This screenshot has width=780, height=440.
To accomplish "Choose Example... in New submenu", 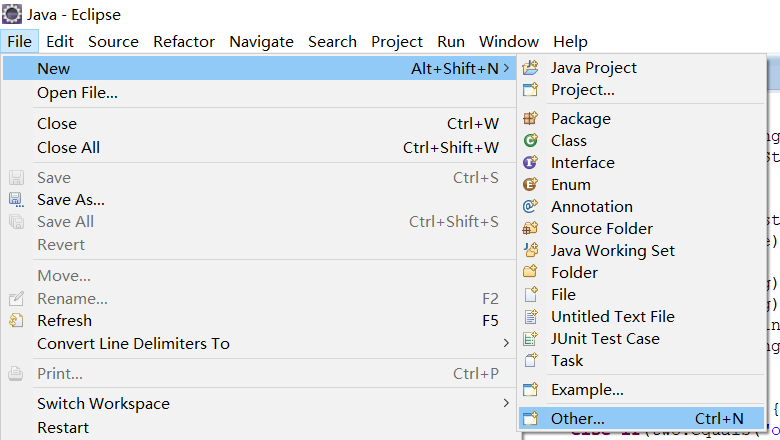I will point(642,389).
